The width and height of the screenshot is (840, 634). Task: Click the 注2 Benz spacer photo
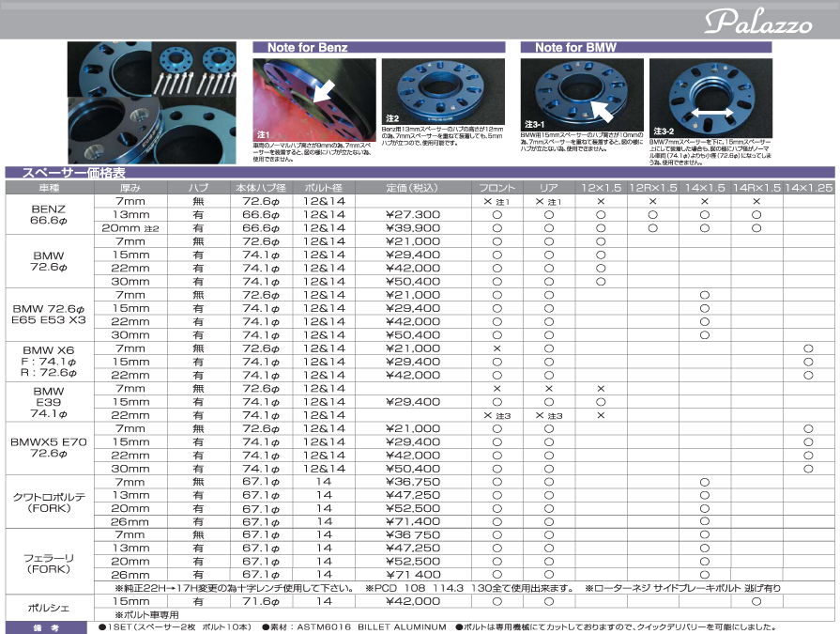443,92
